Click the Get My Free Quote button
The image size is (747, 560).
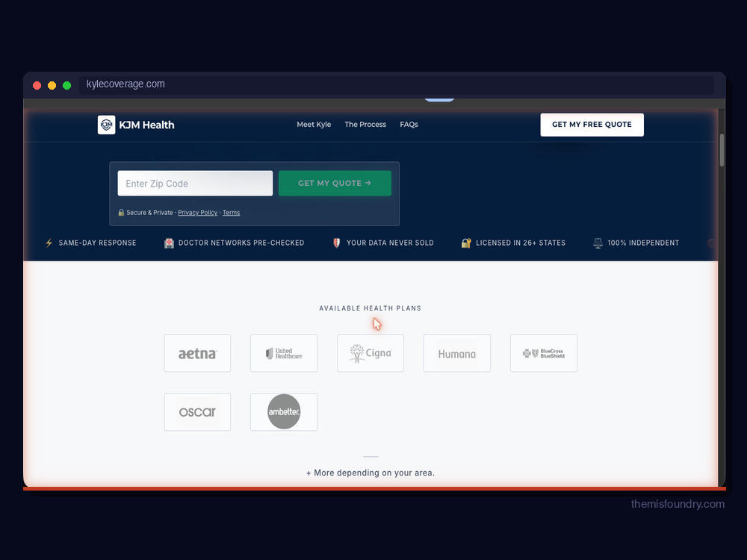pos(592,125)
